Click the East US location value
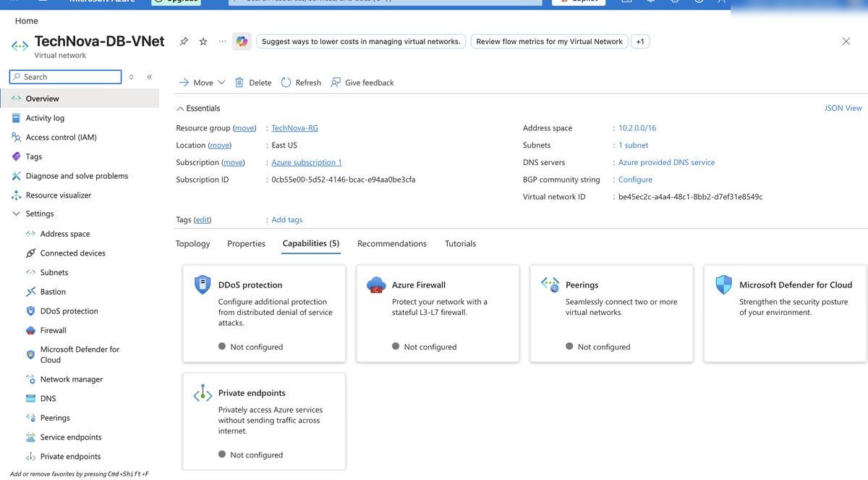The height and width of the screenshot is (480, 868). click(284, 145)
